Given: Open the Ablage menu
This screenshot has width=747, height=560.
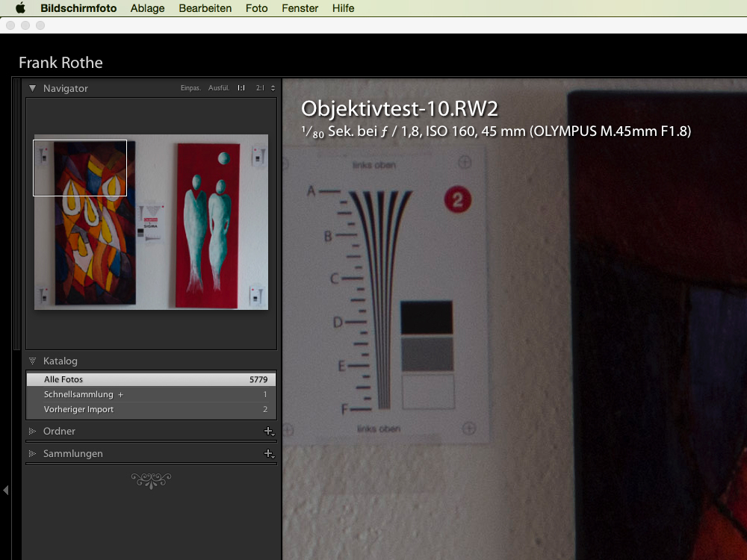Looking at the screenshot, I should tap(147, 8).
